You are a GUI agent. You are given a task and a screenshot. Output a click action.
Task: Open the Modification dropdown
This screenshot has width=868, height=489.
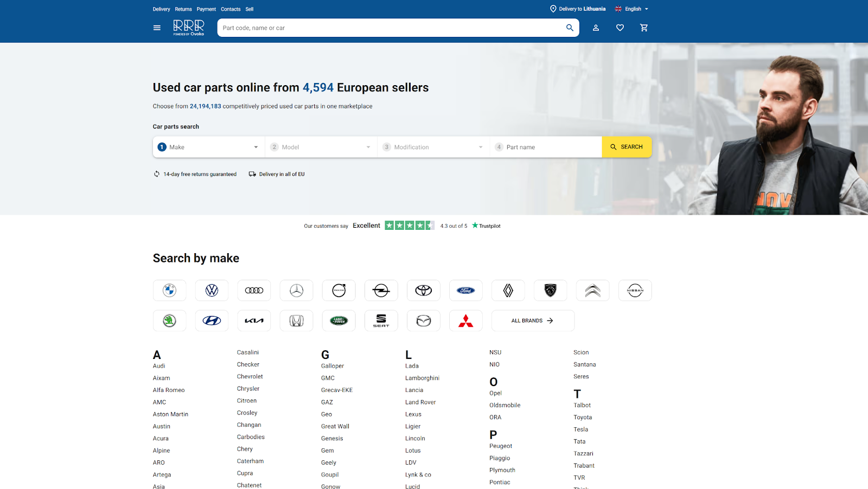[x=433, y=147]
